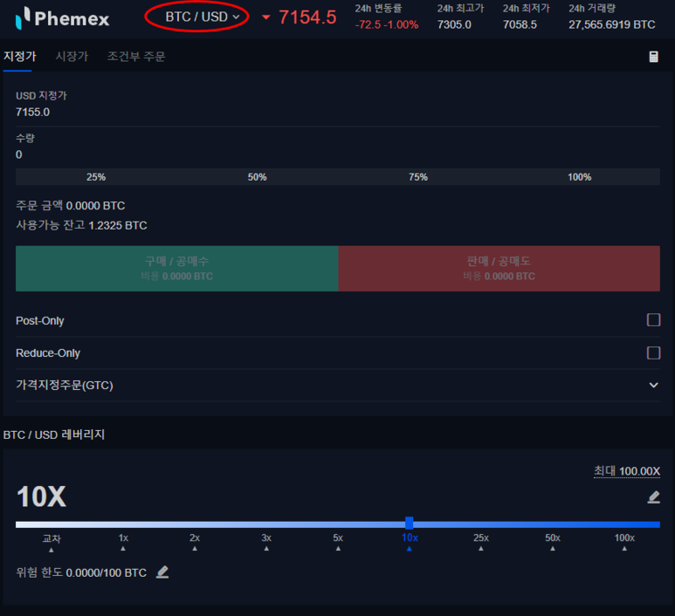
Task: Click the 수량 quantity input field
Action: click(337, 147)
